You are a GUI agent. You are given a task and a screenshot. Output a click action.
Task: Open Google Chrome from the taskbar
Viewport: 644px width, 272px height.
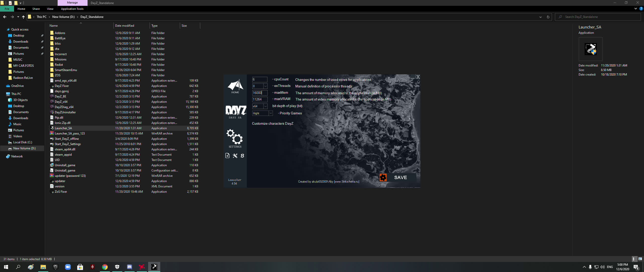click(x=105, y=267)
